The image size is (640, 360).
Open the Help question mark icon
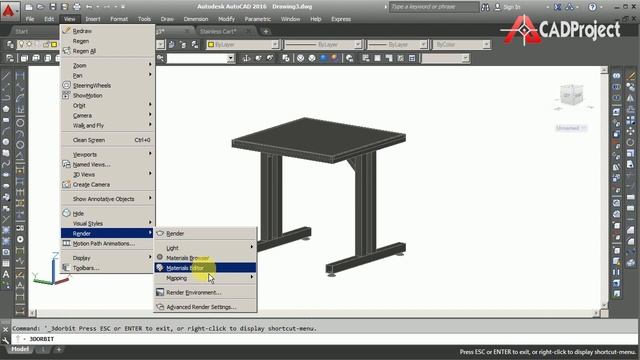coord(592,7)
